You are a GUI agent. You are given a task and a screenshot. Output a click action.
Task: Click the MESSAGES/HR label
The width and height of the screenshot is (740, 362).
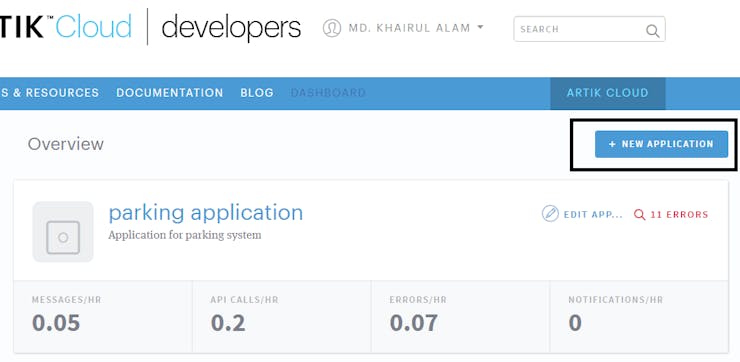[67, 300]
